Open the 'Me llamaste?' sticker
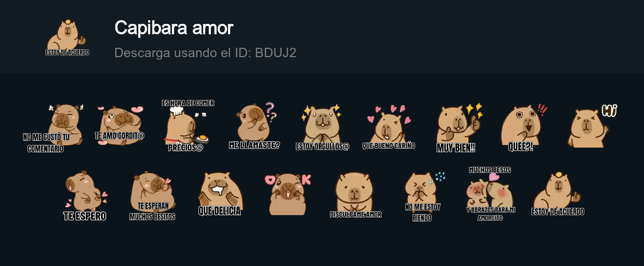This screenshot has width=644, height=266. click(254, 125)
